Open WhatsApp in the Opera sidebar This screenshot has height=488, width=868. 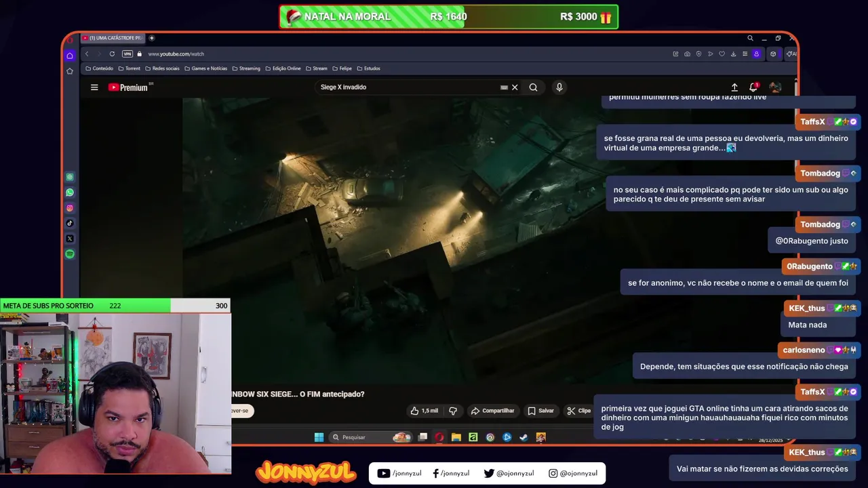tap(70, 192)
